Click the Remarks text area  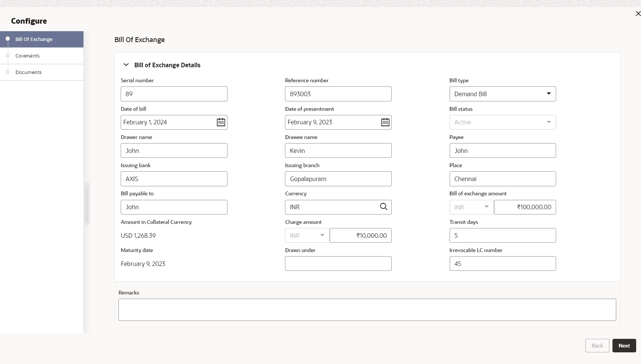[x=367, y=310]
